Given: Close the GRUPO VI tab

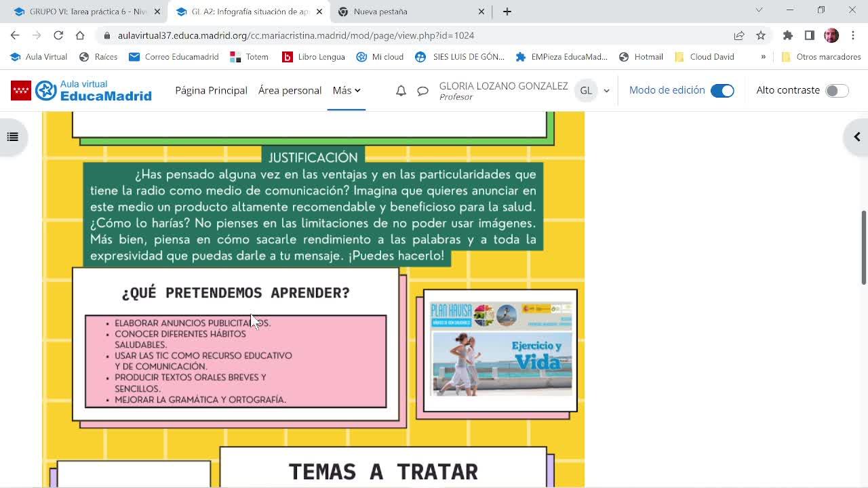Looking at the screenshot, I should pos(157,12).
